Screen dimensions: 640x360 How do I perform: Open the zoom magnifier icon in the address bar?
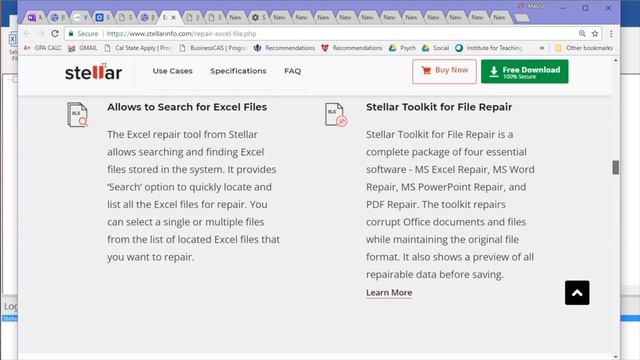pyautogui.click(x=582, y=33)
